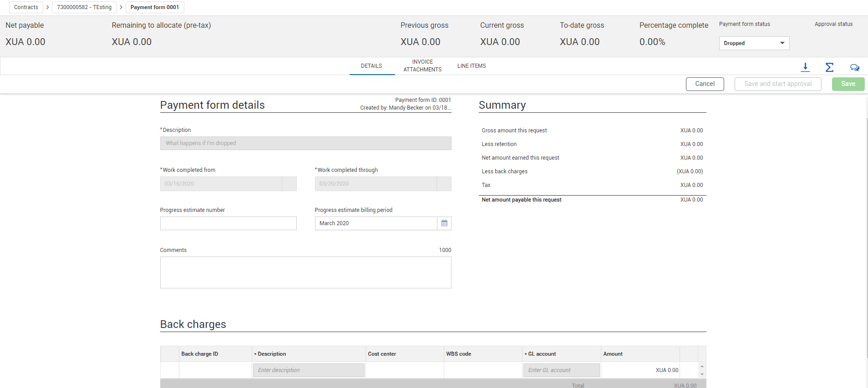Click the Work completed from date picker button
This screenshot has height=388, width=868.
tap(289, 184)
